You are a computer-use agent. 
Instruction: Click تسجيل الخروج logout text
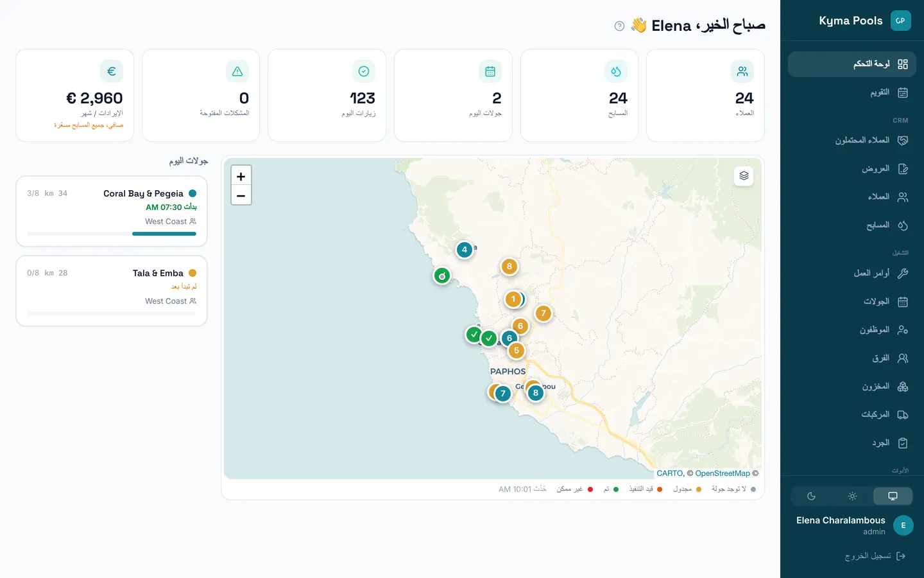point(868,556)
